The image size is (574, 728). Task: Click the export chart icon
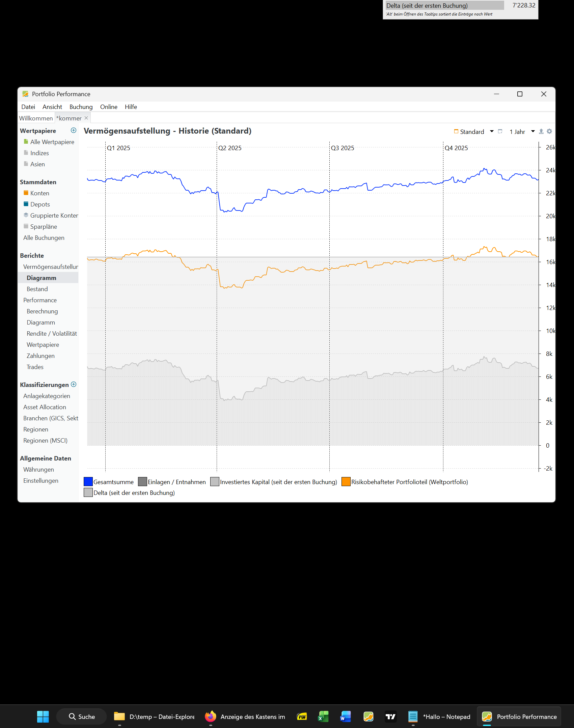pyautogui.click(x=541, y=132)
